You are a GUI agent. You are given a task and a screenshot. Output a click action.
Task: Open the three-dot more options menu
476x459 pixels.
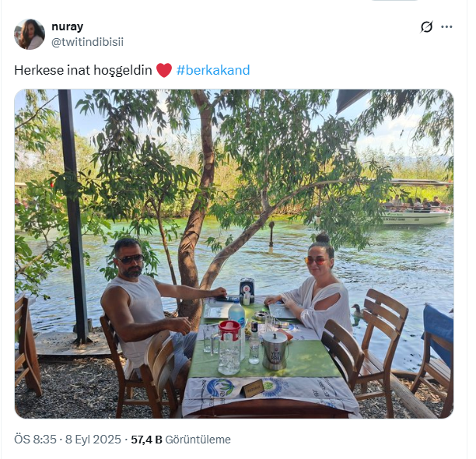click(446, 26)
